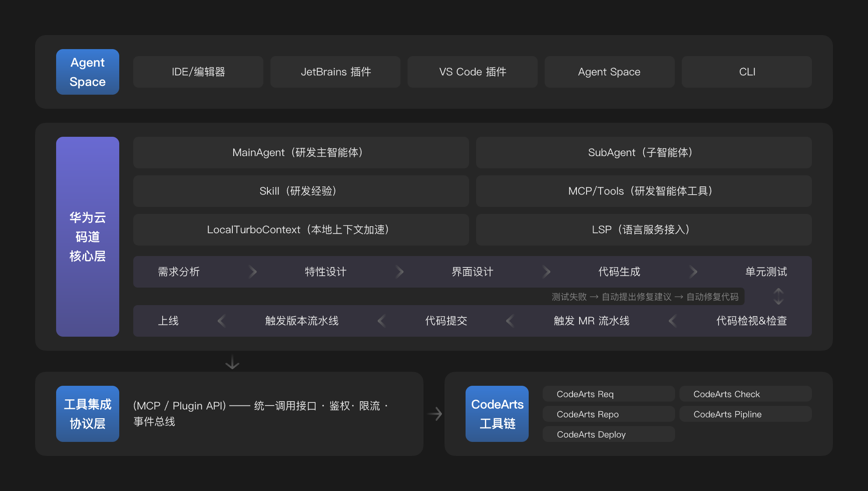Click the LSP（语言服务接入）block

[644, 230]
